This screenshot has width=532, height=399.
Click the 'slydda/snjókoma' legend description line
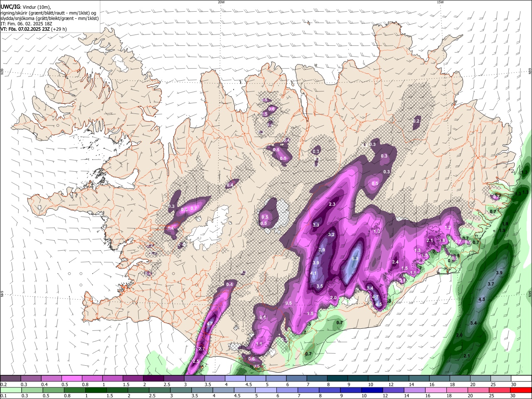pos(49,18)
